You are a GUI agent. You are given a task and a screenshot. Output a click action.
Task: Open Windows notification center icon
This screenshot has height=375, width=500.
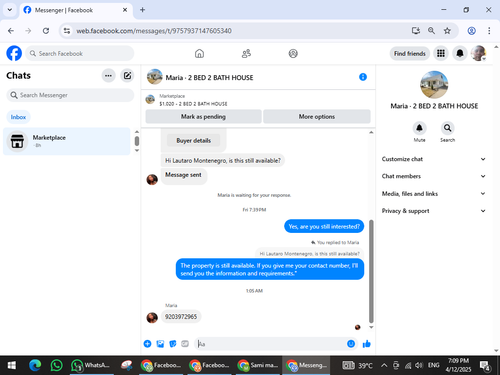484,366
